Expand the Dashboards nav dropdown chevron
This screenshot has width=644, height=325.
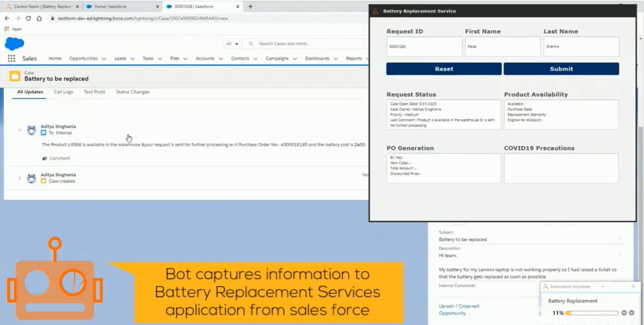pyautogui.click(x=335, y=59)
